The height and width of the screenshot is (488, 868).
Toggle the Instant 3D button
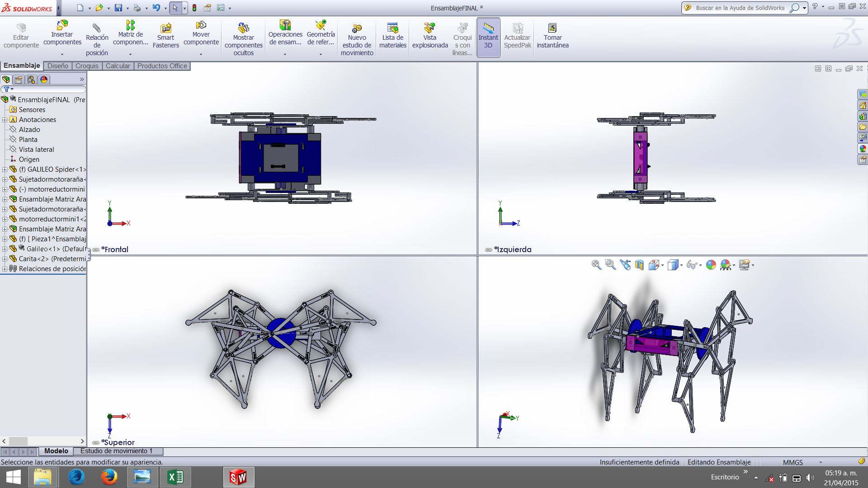pos(488,37)
